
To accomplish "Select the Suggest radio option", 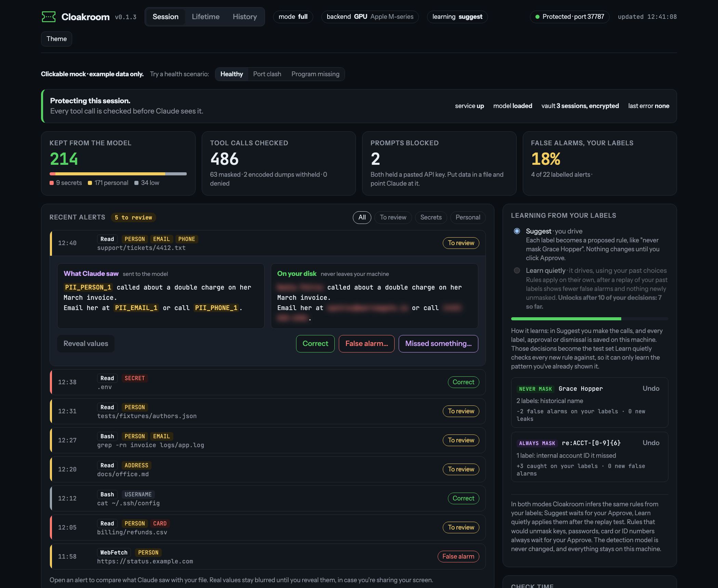I will click(x=517, y=231).
